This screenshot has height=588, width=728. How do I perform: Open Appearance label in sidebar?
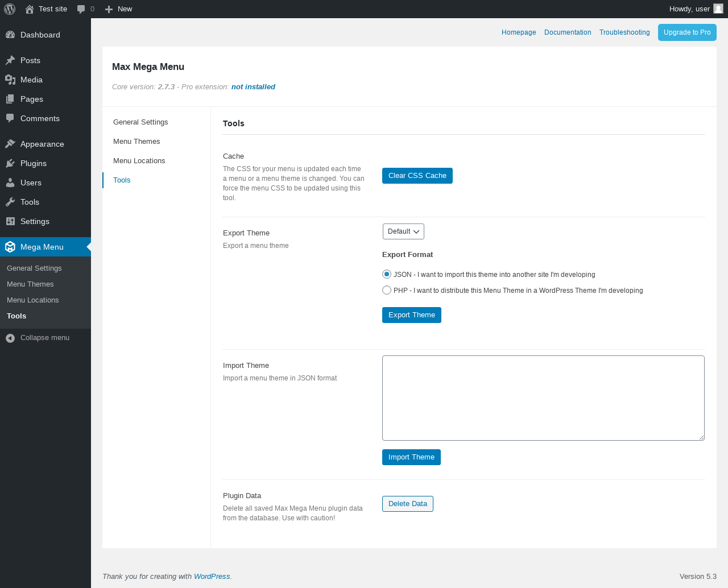click(x=42, y=144)
